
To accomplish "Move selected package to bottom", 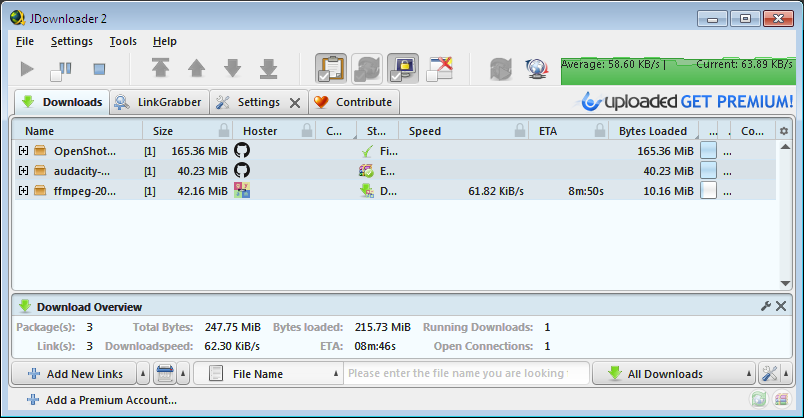I will click(269, 68).
